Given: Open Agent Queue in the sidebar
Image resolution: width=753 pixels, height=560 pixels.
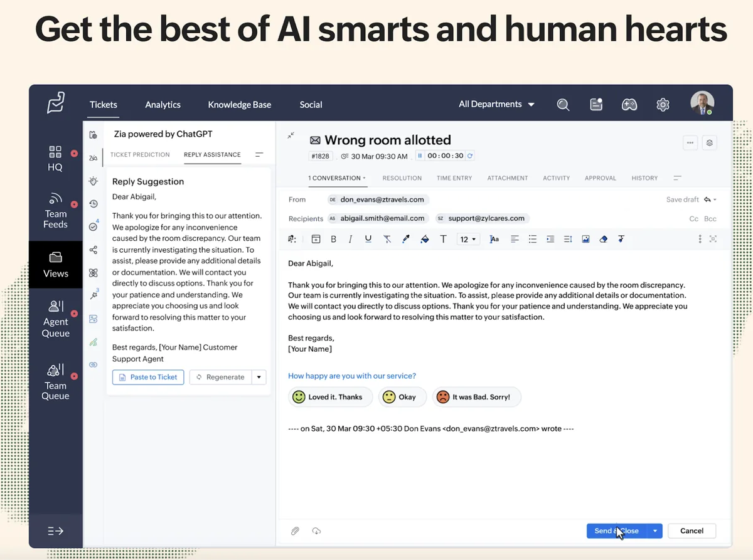Looking at the screenshot, I should (x=55, y=319).
